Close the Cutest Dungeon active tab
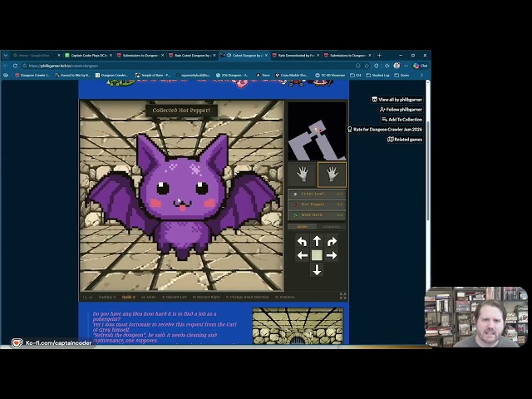Screen dimensions: 532x399 (x=266, y=56)
